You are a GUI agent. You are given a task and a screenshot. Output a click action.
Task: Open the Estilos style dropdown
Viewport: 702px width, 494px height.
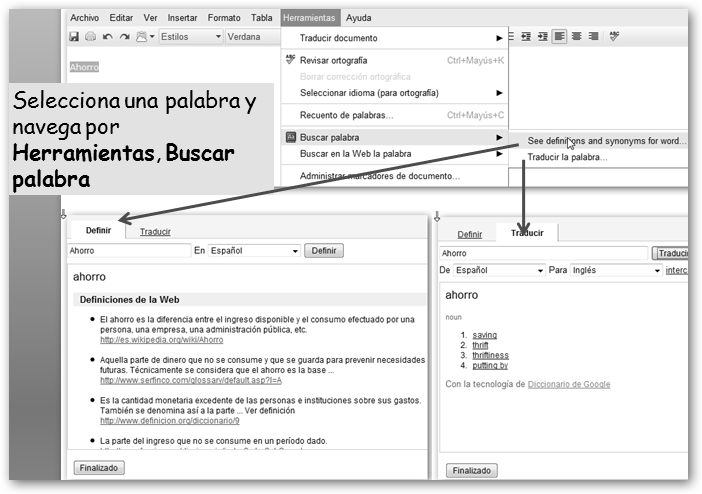coord(191,37)
